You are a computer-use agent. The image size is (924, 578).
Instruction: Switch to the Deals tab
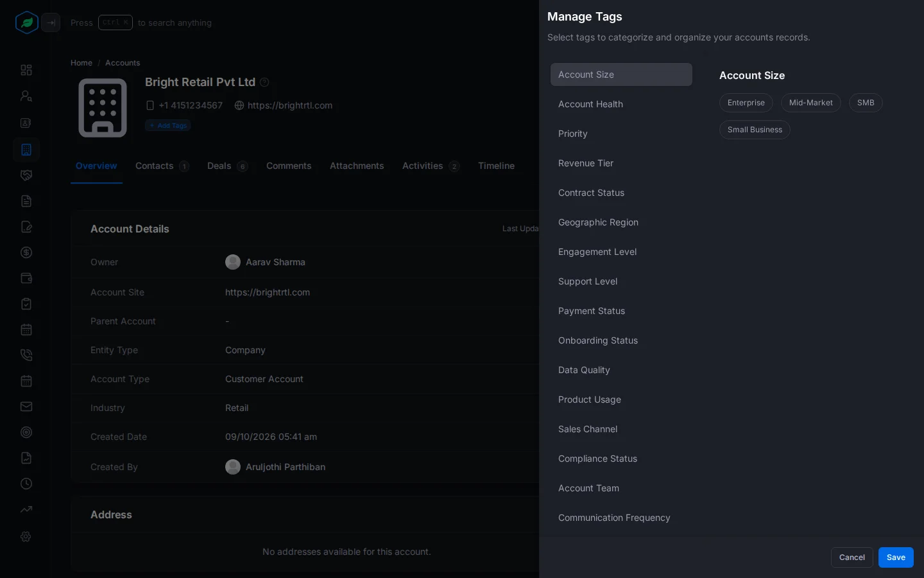pos(228,166)
